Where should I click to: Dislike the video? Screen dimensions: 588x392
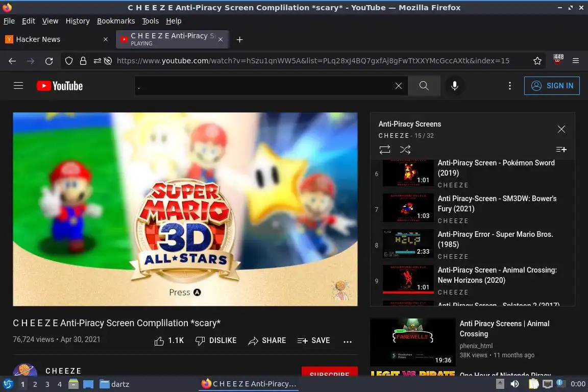coord(215,340)
